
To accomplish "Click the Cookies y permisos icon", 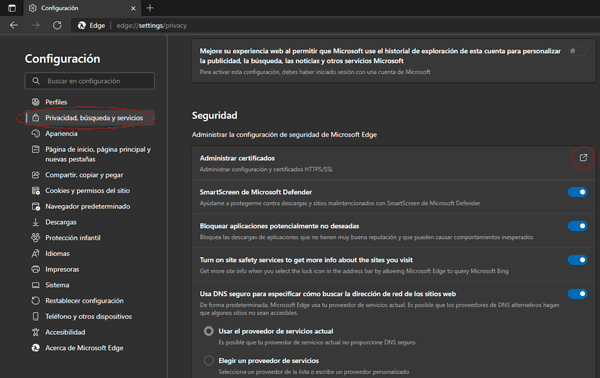I will click(36, 191).
